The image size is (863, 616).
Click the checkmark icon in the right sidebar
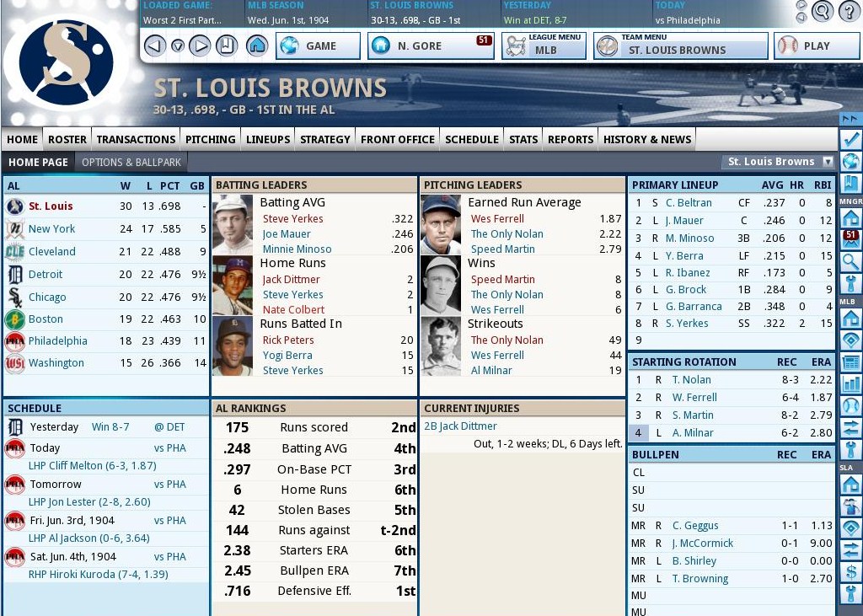(x=851, y=139)
